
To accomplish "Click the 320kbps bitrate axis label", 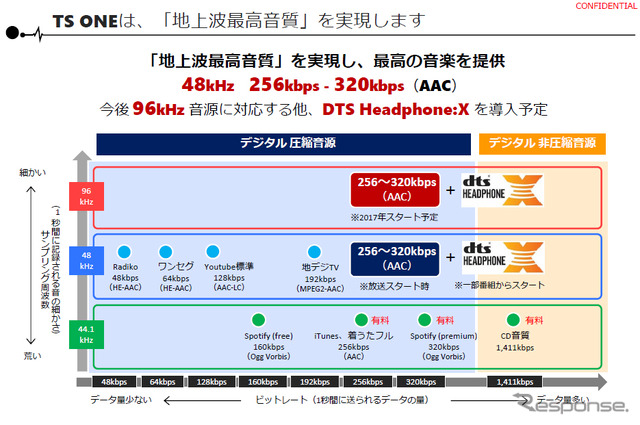I will coord(421,382).
